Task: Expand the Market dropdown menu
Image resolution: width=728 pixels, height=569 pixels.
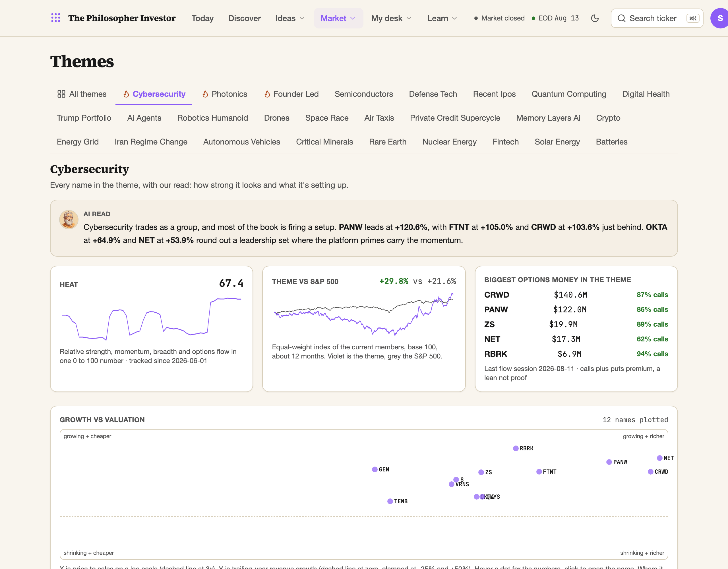Action: pos(338,18)
